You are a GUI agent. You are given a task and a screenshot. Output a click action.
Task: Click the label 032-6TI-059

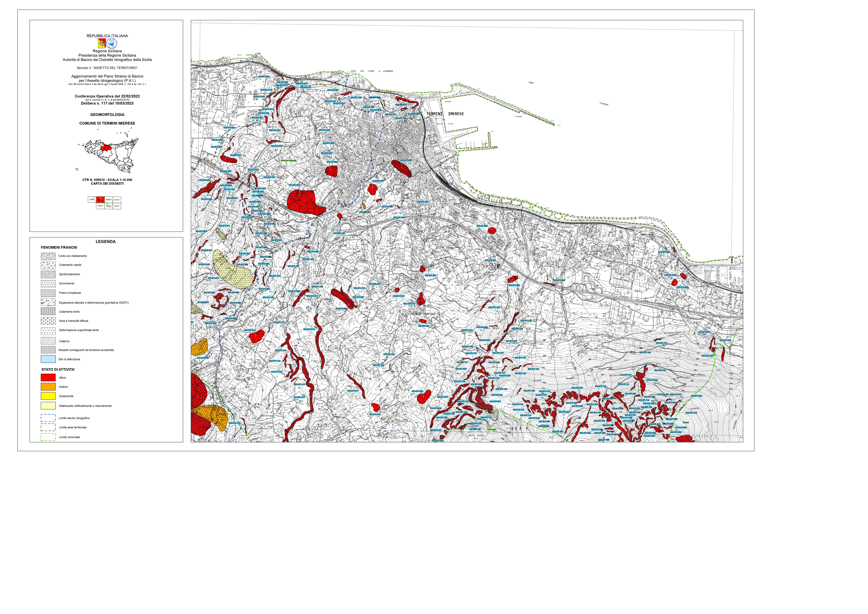point(406,160)
